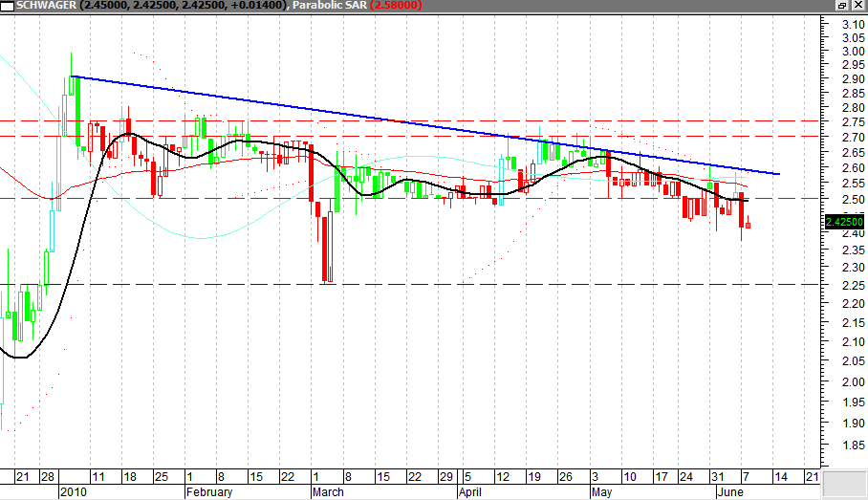The image size is (868, 500).
Task: Select the red dashed horizontal line at 2.75
Action: pyautogui.click(x=410, y=120)
